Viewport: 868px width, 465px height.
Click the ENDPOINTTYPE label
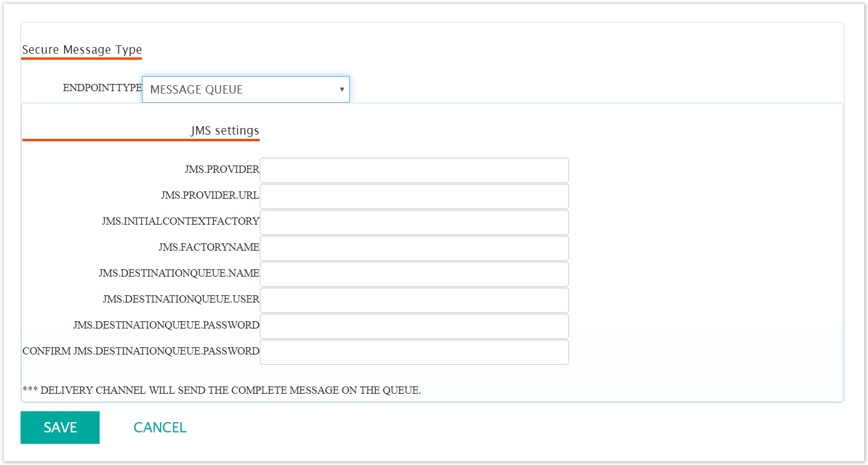[x=102, y=88]
